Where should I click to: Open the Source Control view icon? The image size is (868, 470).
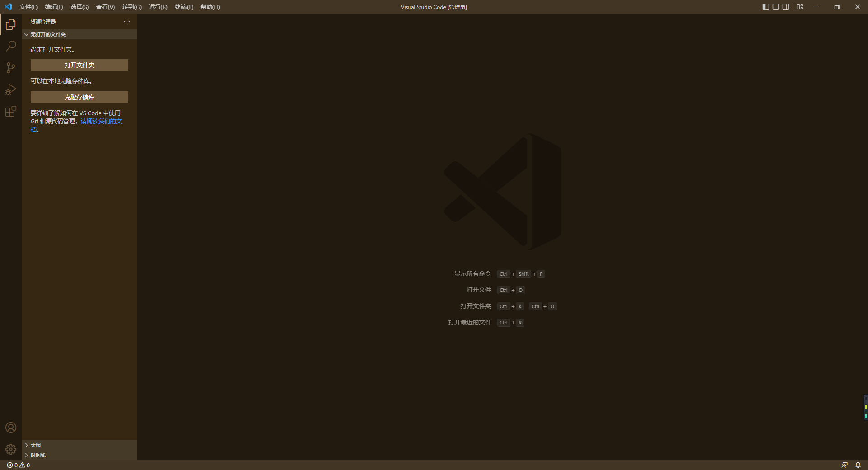11,68
